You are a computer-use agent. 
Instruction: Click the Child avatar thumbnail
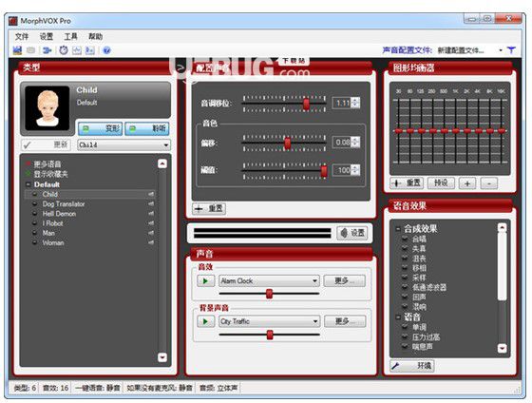(x=47, y=108)
